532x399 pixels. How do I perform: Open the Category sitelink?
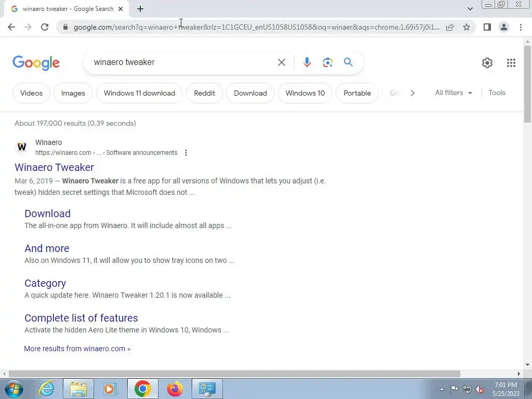click(45, 283)
